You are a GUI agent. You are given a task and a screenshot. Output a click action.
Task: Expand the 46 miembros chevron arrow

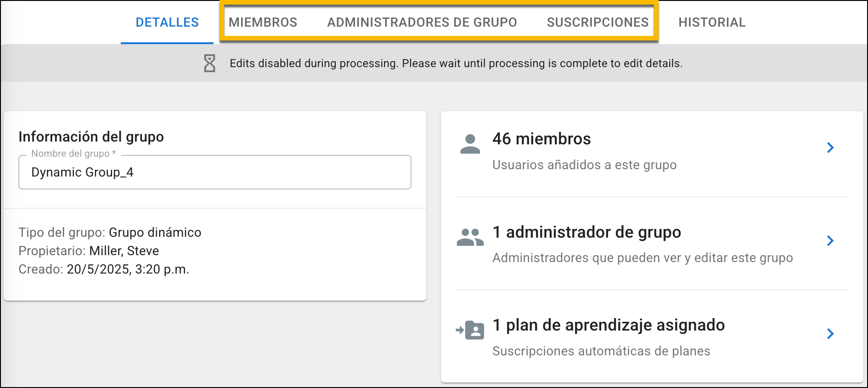pyautogui.click(x=830, y=148)
